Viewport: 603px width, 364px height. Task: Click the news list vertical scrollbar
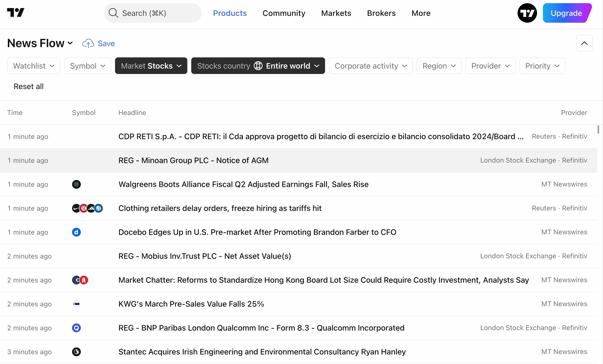[x=598, y=130]
